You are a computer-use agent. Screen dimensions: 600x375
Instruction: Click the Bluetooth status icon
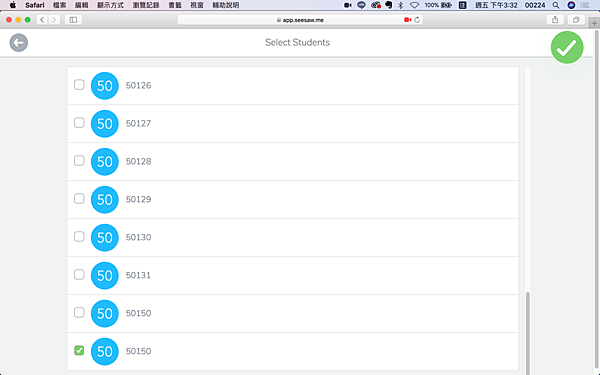coord(401,5)
